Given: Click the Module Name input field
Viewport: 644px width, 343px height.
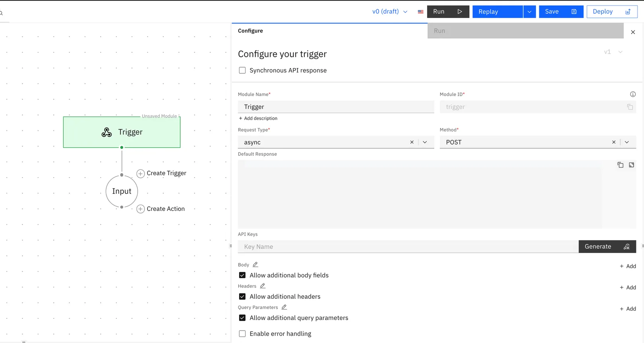Looking at the screenshot, I should [336, 107].
